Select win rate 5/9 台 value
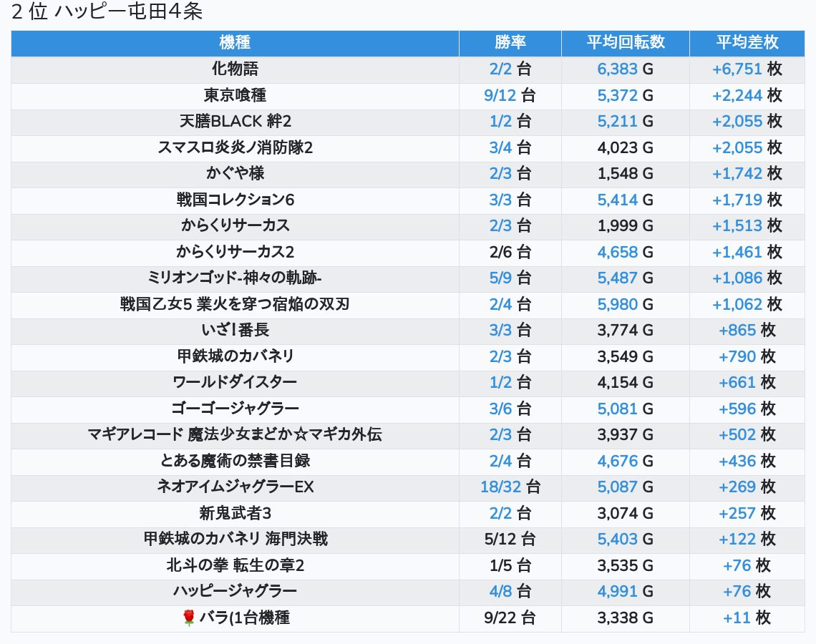The width and height of the screenshot is (816, 644). tap(510, 278)
